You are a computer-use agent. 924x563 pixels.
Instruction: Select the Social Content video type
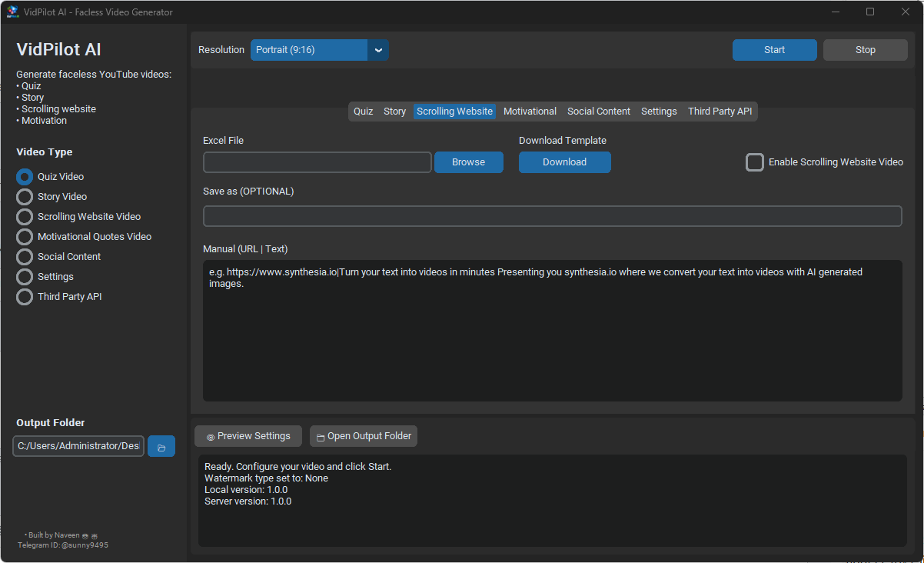click(24, 256)
